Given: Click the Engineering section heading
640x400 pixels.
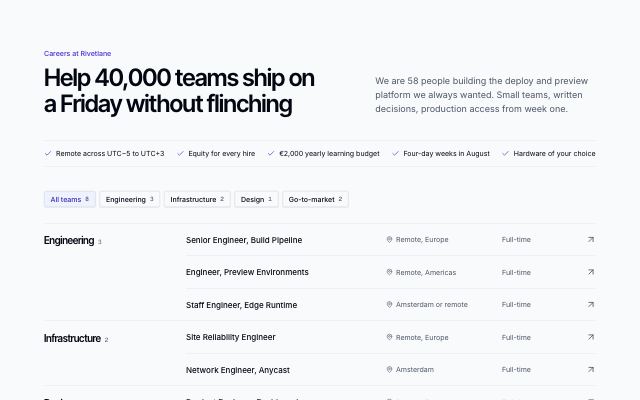Looking at the screenshot, I should point(69,240).
